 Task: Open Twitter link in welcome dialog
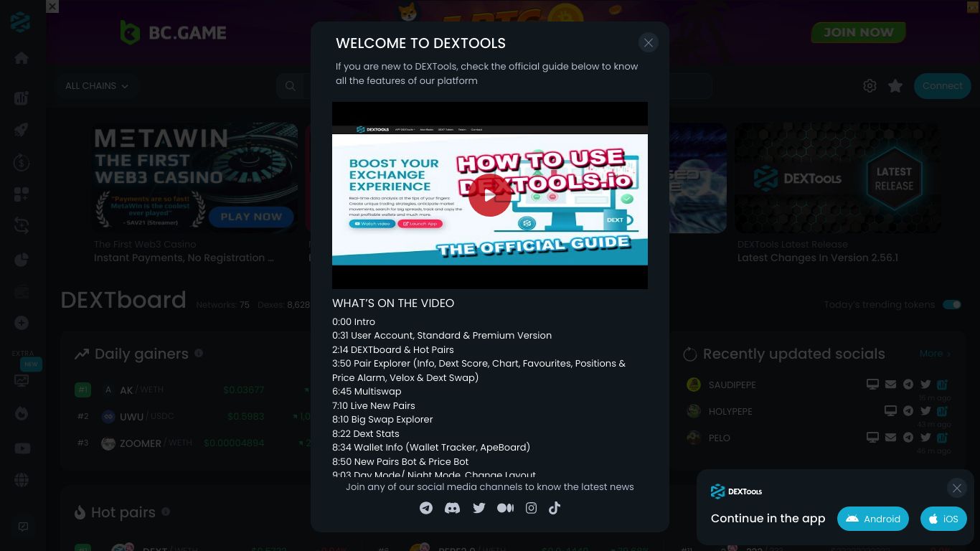tap(479, 508)
